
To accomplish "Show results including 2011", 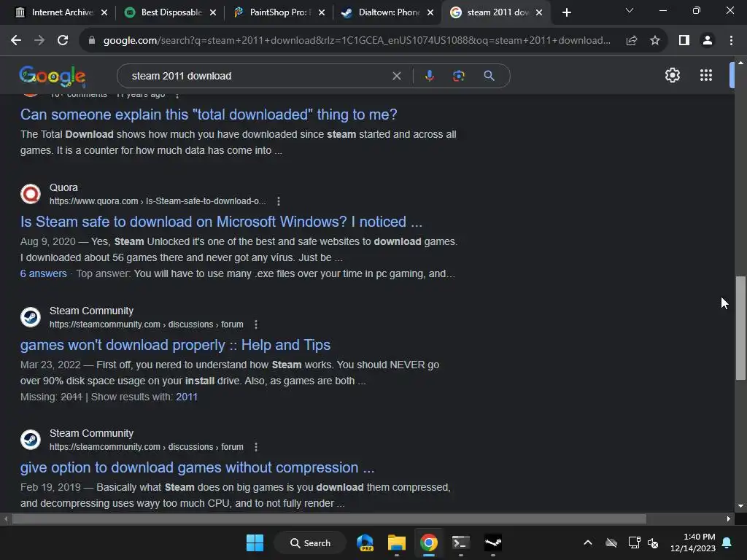I will (x=186, y=397).
